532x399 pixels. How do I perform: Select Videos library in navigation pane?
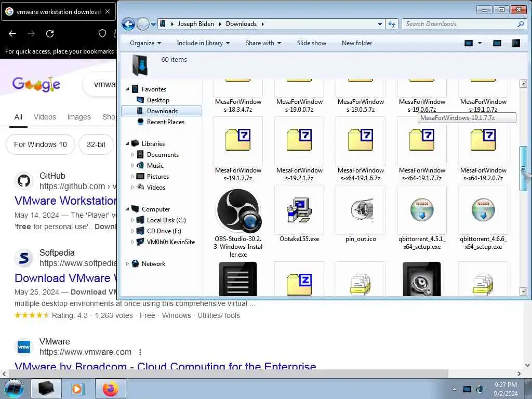pos(156,187)
